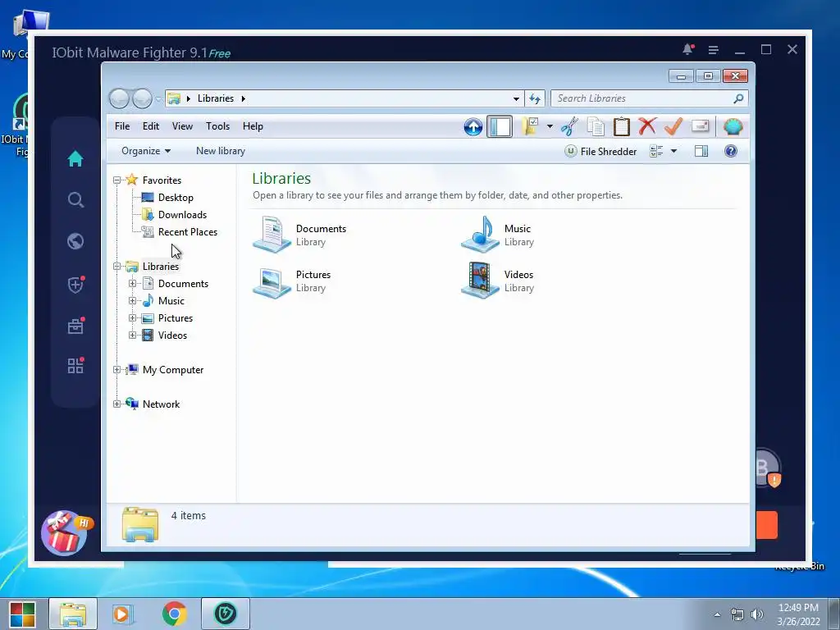Select Network in navigation tree
Screen dimensions: 840x630
click(161, 404)
